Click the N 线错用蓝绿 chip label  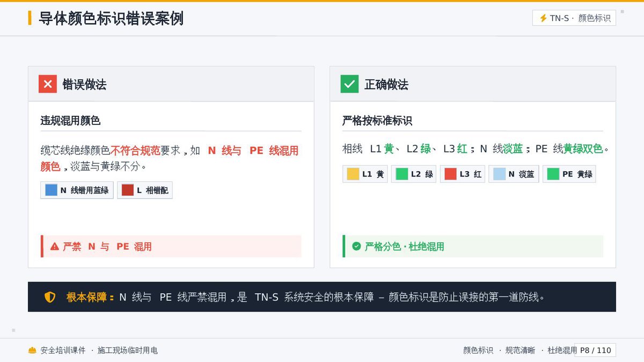84,190
